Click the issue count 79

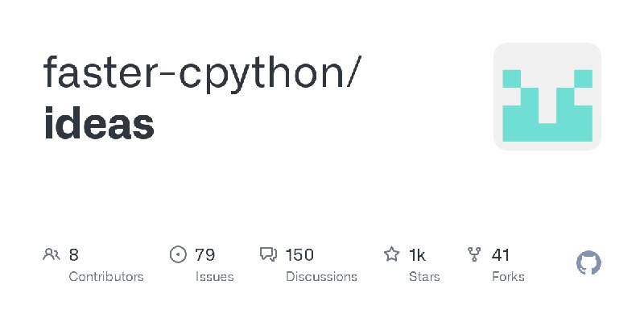204,255
